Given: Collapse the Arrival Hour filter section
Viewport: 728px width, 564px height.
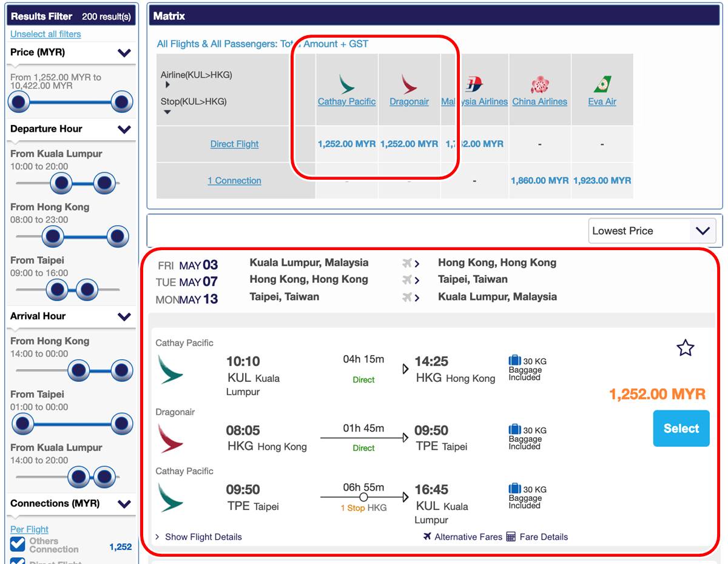Looking at the screenshot, I should (x=124, y=316).
